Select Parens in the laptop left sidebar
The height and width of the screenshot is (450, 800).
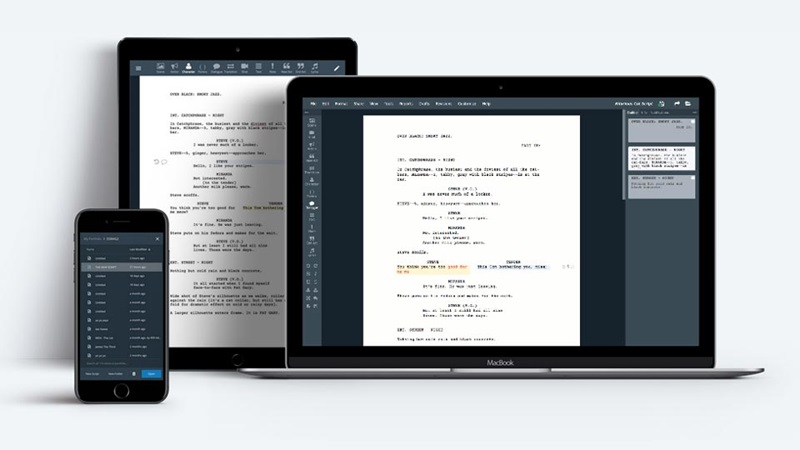pos(312,193)
